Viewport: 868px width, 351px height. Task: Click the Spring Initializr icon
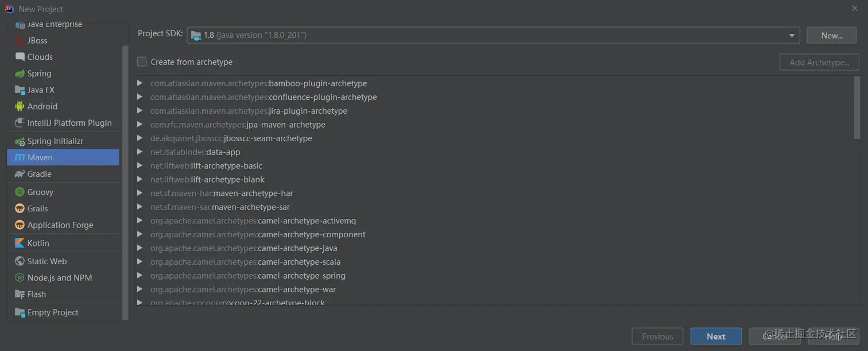click(20, 141)
